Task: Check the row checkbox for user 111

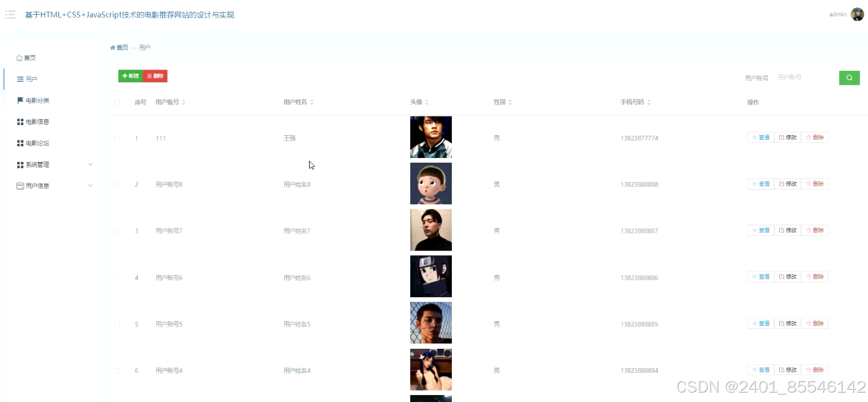Action: [117, 139]
